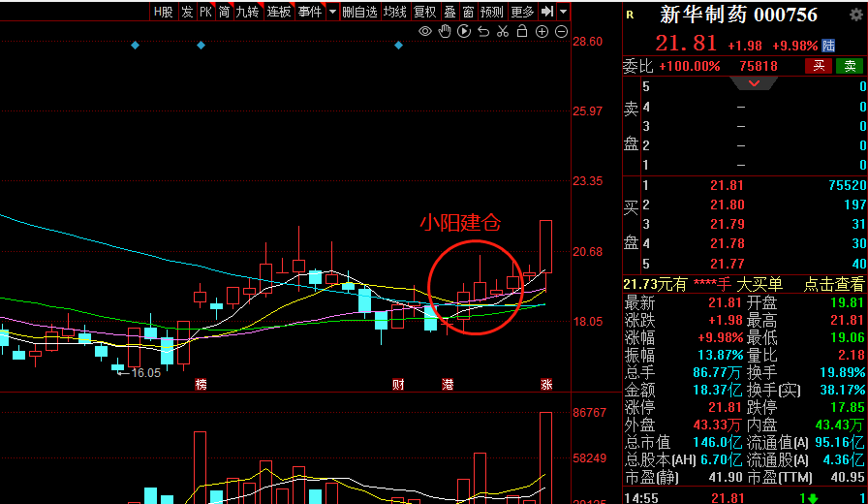Image resolution: width=868 pixels, height=504 pixels.
Task: Click the 14:55 trade tick row
Action: (745, 498)
